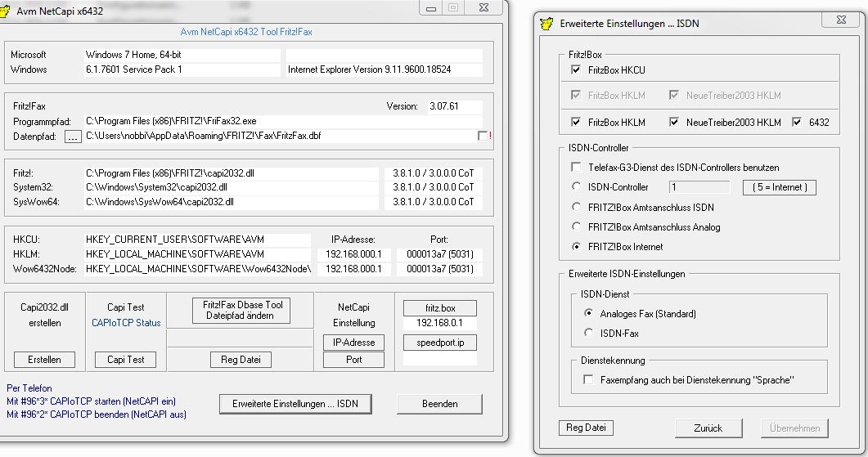Toggle the FritzBox HKCU checkbox
Screen dimensions: 868x457
pyautogui.click(x=576, y=69)
